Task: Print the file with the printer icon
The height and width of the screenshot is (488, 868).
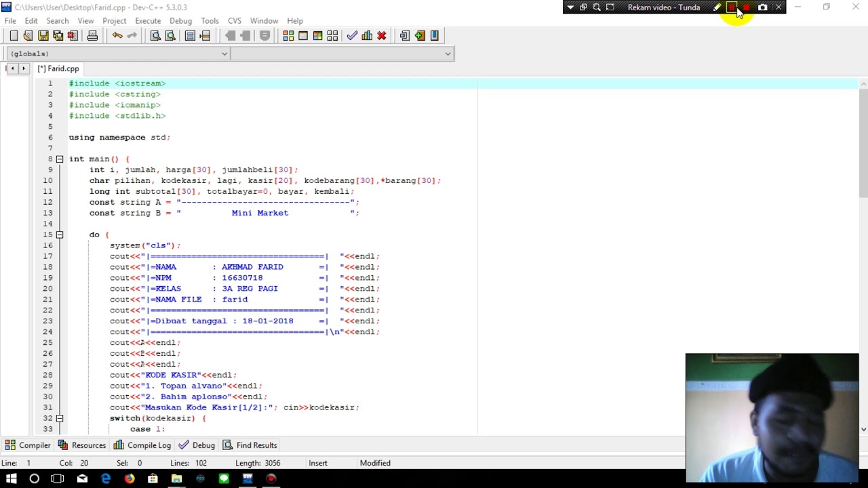Action: pos(92,35)
